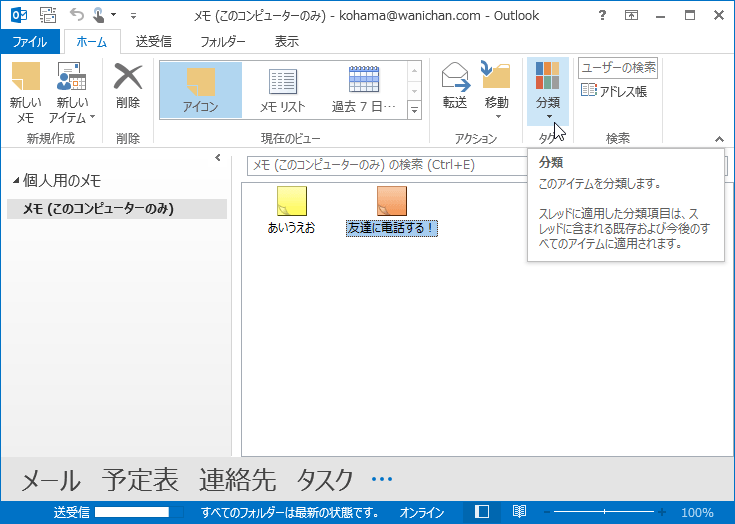Minimize the folder pane

tap(218, 157)
